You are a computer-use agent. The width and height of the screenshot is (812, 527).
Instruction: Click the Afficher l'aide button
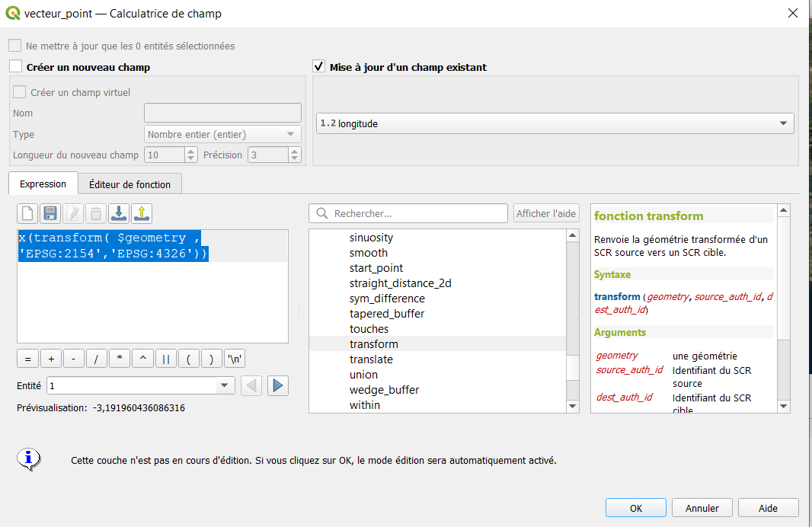pos(546,213)
